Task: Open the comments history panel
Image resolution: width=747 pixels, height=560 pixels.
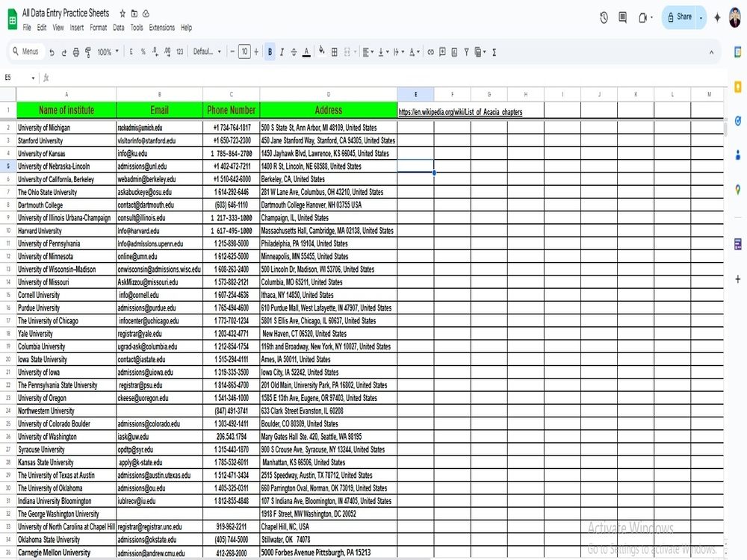Action: tap(623, 18)
